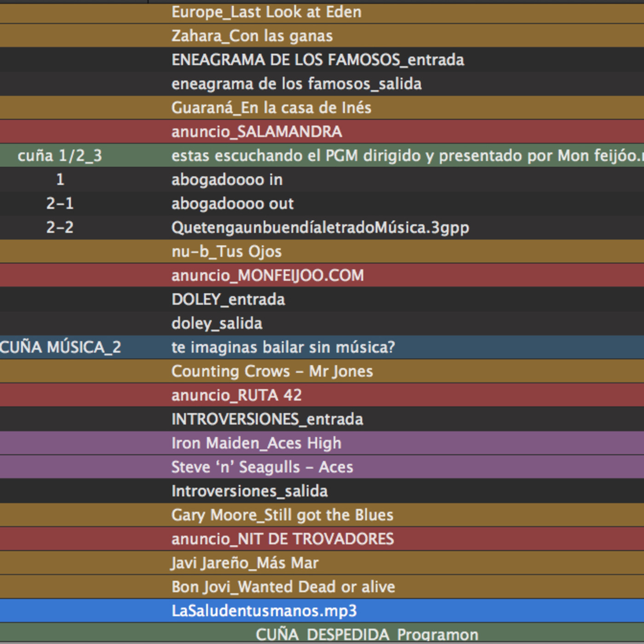Click the highlighted LaSaludentusmanos.mp3 cue
The image size is (644, 644).
click(264, 610)
